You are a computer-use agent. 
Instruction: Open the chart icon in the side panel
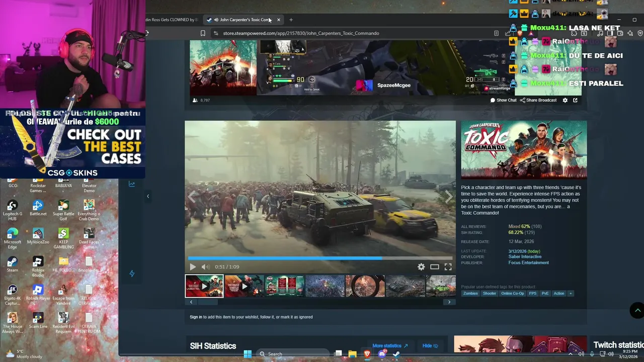[132, 184]
